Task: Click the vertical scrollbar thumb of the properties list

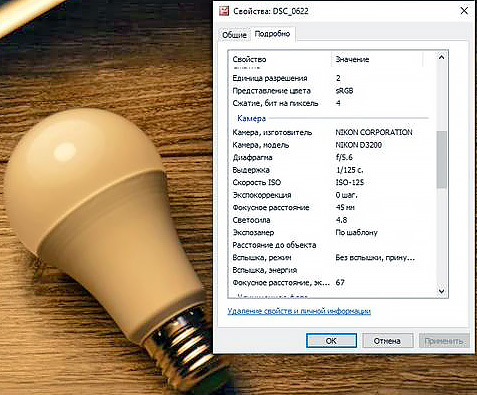Action: click(x=441, y=159)
